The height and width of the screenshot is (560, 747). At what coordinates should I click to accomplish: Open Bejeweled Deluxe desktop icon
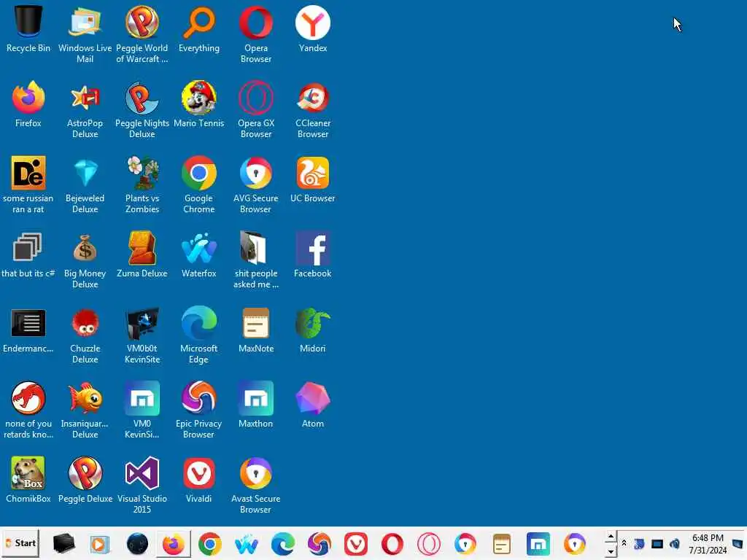85,184
